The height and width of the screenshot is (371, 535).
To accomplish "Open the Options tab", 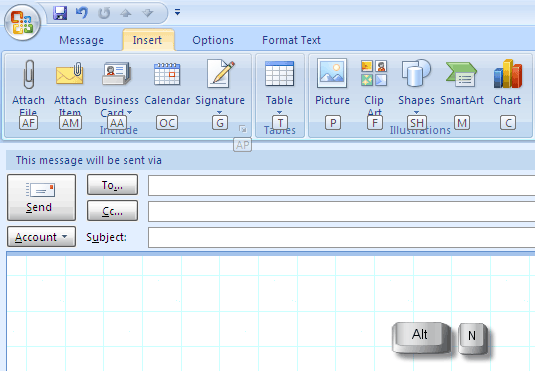I will 213,40.
